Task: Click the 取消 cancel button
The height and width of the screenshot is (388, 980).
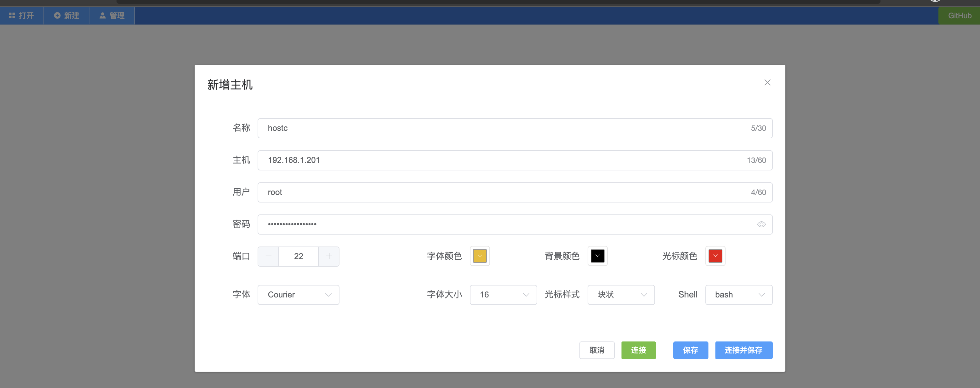Action: pyautogui.click(x=596, y=350)
